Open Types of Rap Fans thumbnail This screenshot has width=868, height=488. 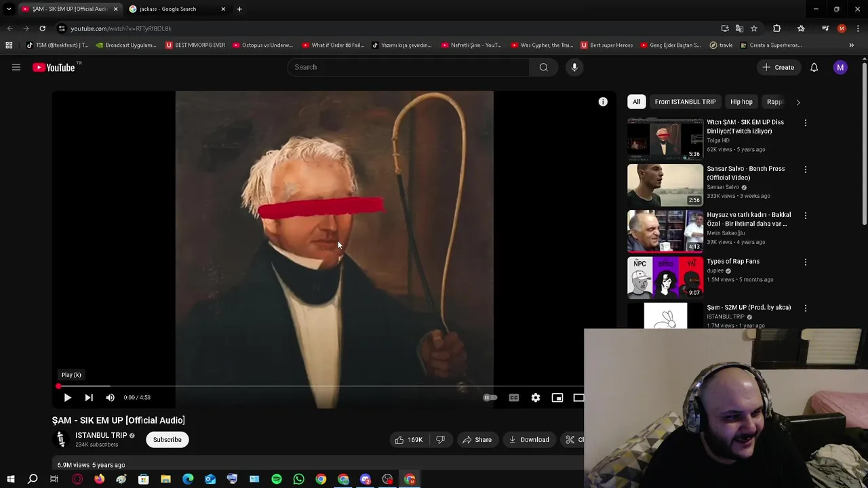coord(665,277)
